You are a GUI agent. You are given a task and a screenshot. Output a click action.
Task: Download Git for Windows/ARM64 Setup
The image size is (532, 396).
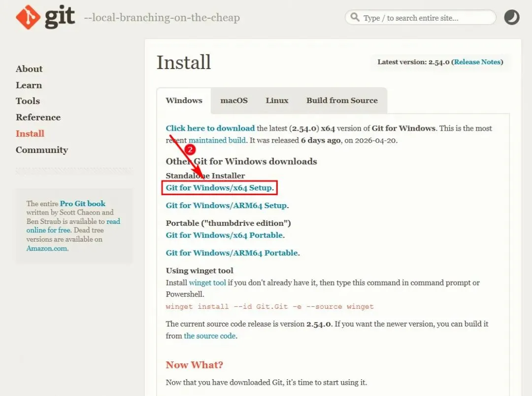226,206
